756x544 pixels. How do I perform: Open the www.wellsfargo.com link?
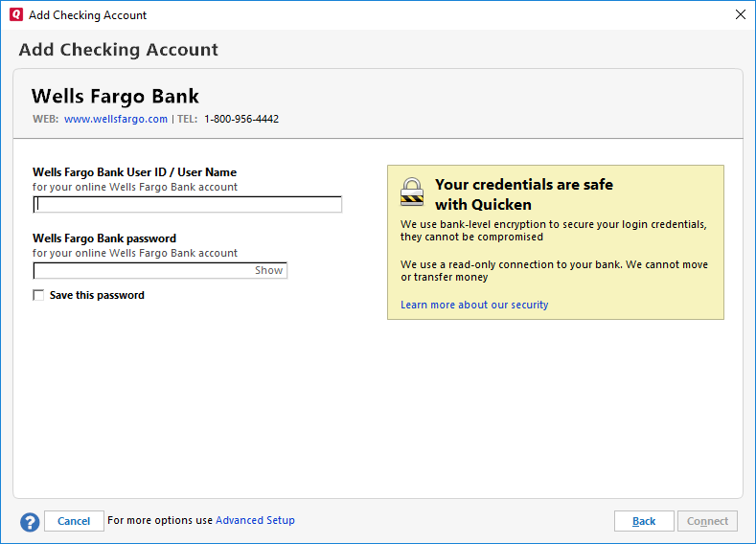point(116,120)
